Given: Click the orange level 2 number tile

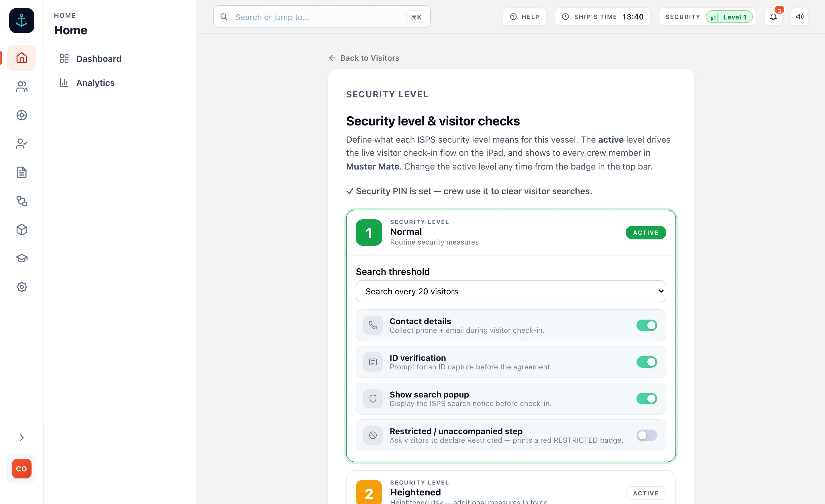Looking at the screenshot, I should coord(369,492).
